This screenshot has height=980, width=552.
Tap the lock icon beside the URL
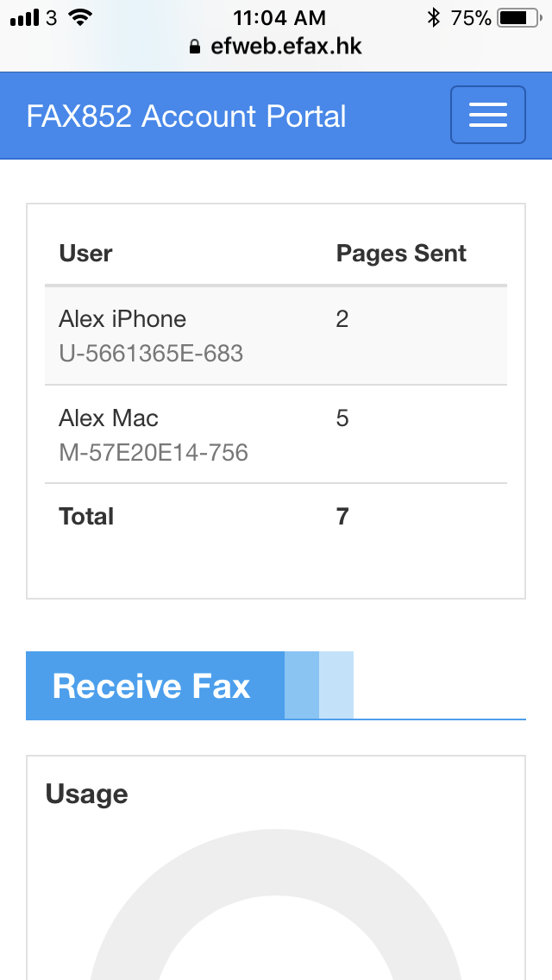click(x=195, y=47)
